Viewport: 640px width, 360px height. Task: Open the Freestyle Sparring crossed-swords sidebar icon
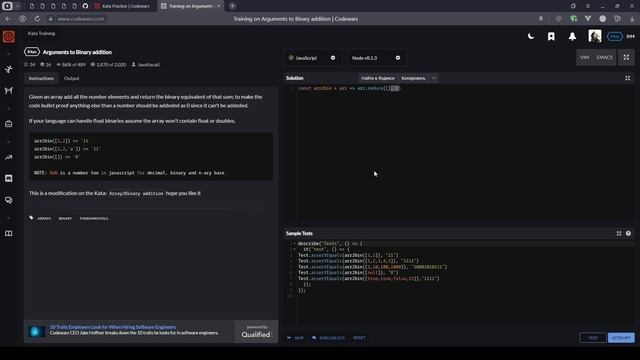click(x=9, y=90)
